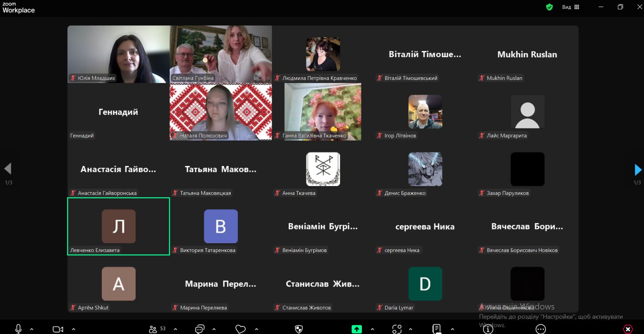Viewport: 644px width, 334px height.
Task: Select the Віталій Тімоше... tile name
Action: pos(425,54)
